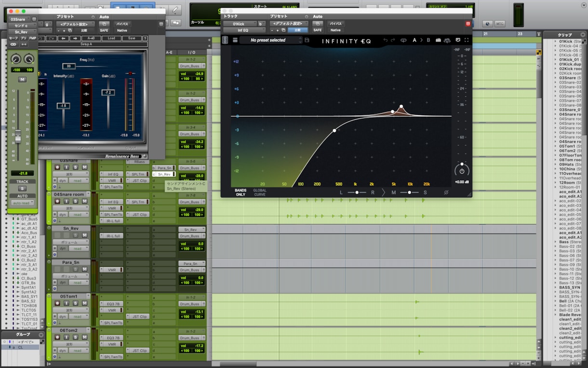The width and height of the screenshot is (588, 368).
Task: Click the Infinity EQ link loop icon
Action: pyautogui.click(x=403, y=41)
